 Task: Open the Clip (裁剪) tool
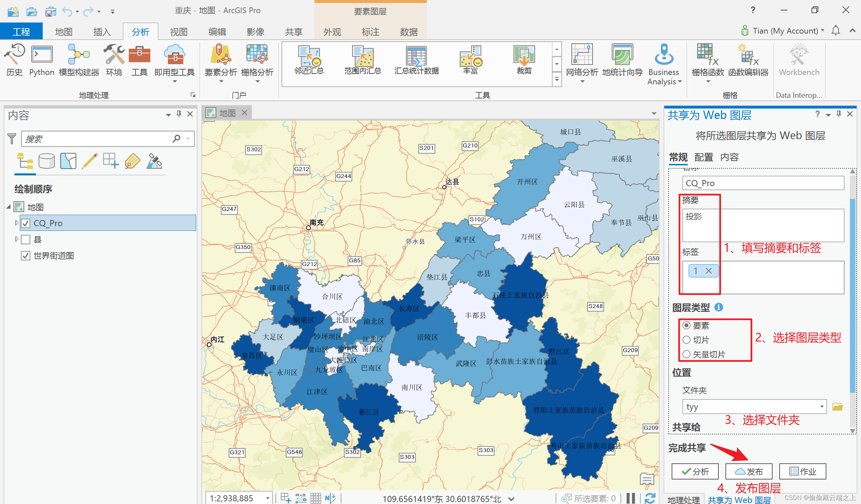[x=524, y=60]
